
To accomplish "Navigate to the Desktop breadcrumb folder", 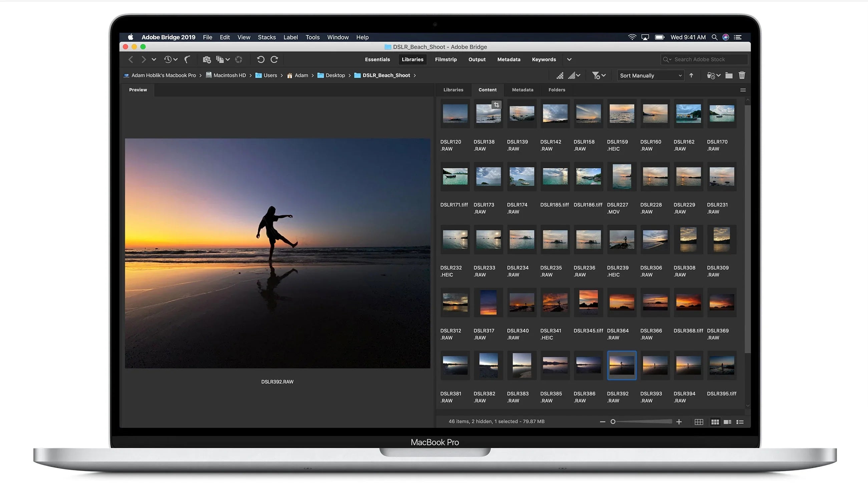I will coord(335,75).
